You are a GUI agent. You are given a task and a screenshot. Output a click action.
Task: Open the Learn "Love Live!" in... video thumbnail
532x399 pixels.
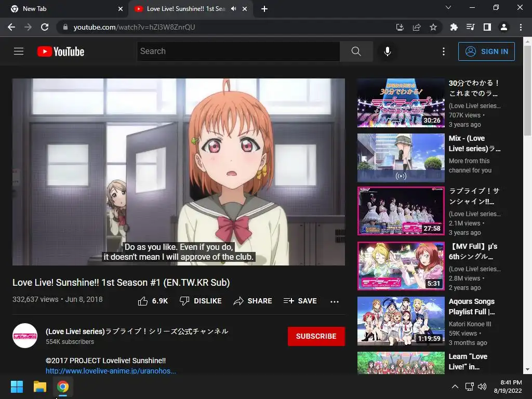point(401,363)
